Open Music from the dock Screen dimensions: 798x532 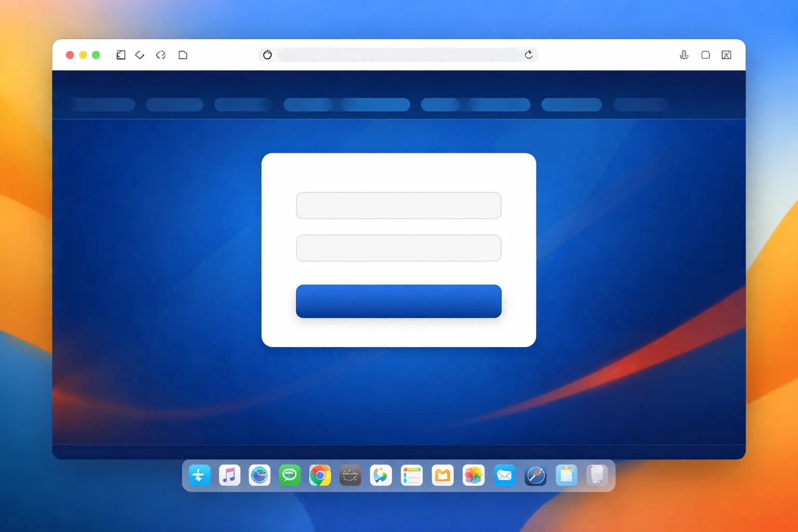coord(229,475)
